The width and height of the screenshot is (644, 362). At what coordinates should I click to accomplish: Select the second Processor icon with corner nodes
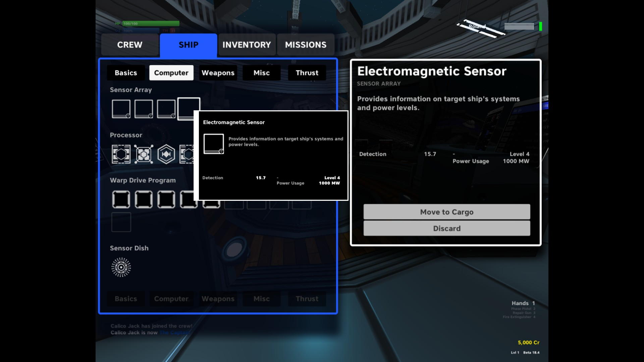point(144,154)
